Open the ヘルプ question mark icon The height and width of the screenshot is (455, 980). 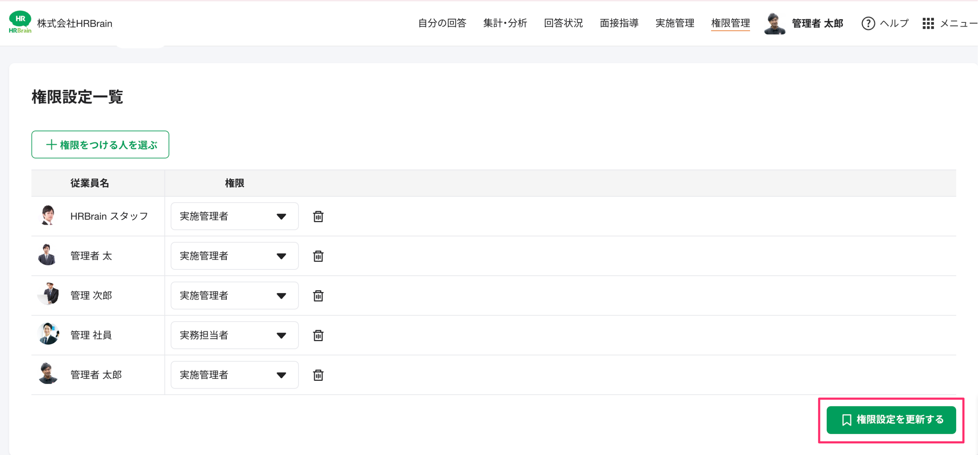pyautogui.click(x=868, y=23)
